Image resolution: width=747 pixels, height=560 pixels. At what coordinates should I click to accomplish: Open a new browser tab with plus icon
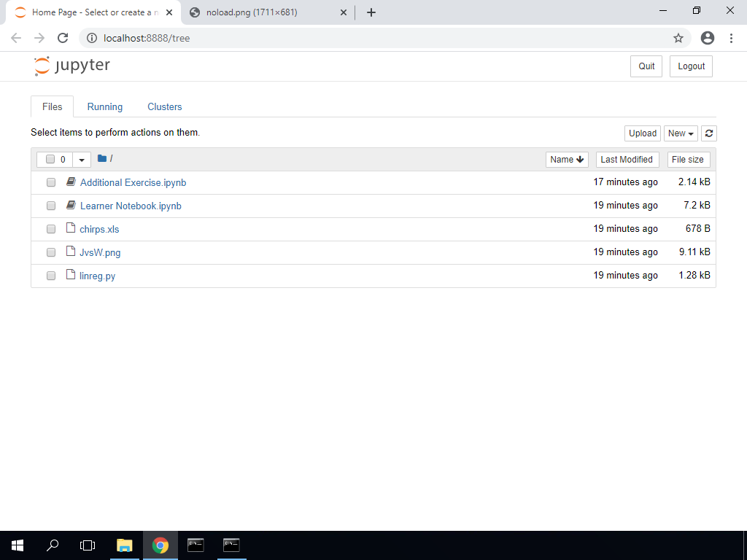(371, 12)
